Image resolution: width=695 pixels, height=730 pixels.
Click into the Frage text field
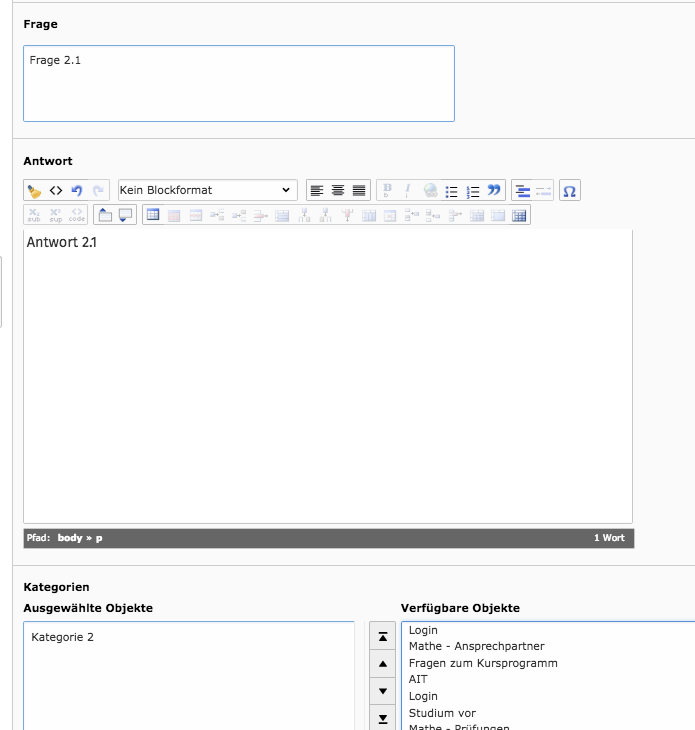tap(238, 83)
